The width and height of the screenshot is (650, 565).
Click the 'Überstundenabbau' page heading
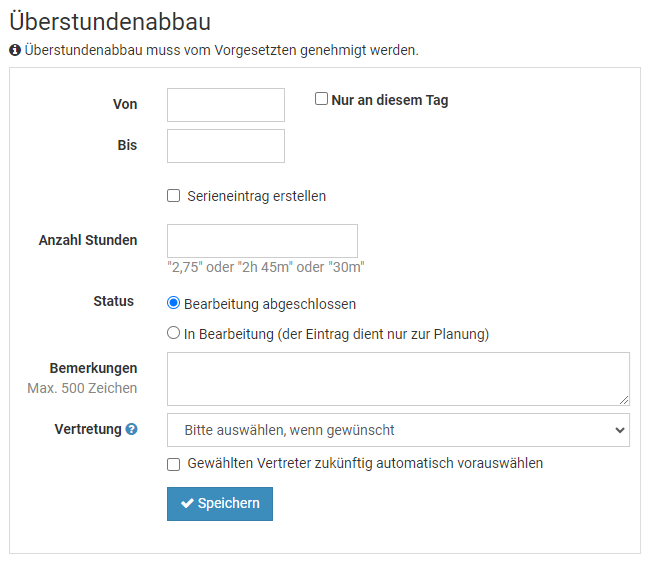coord(110,20)
